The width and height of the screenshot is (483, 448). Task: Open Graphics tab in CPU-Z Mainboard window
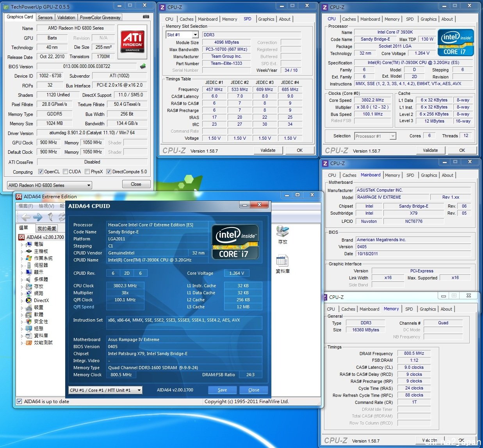coord(429,175)
